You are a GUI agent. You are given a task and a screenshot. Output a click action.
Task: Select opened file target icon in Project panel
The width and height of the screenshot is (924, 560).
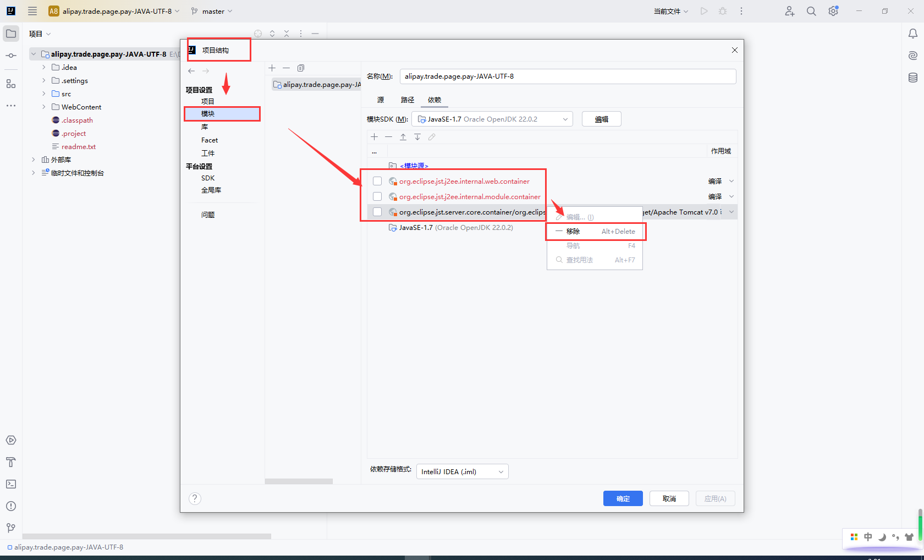(258, 34)
